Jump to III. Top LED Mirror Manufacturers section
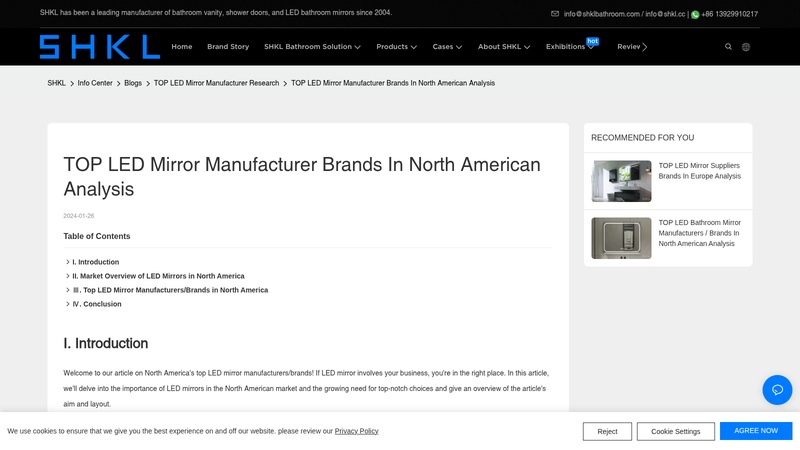The height and width of the screenshot is (450, 800). [170, 290]
